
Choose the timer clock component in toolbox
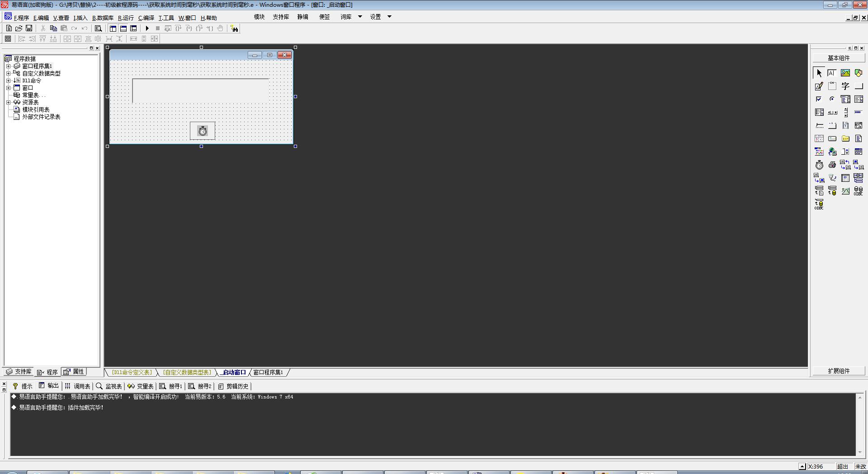819,165
